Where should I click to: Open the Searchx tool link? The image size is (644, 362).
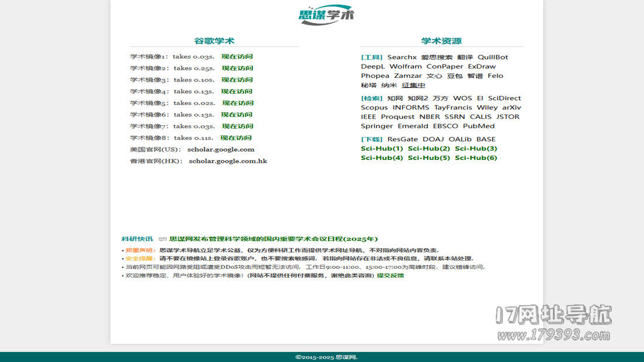[x=402, y=57]
